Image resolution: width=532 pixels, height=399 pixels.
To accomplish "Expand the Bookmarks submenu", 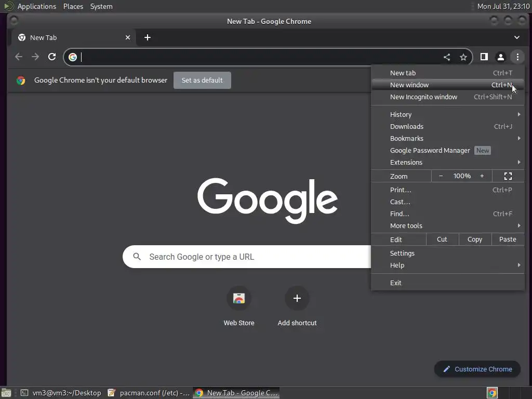I will point(448,138).
